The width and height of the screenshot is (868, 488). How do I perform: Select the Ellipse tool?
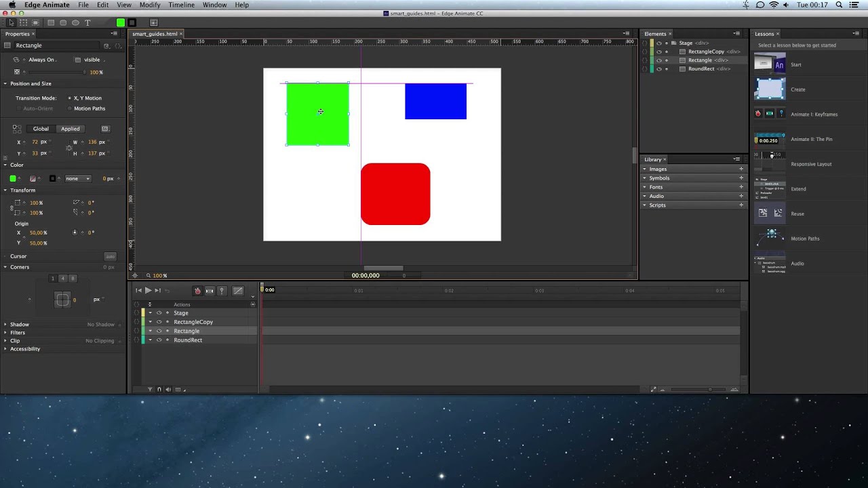click(75, 22)
